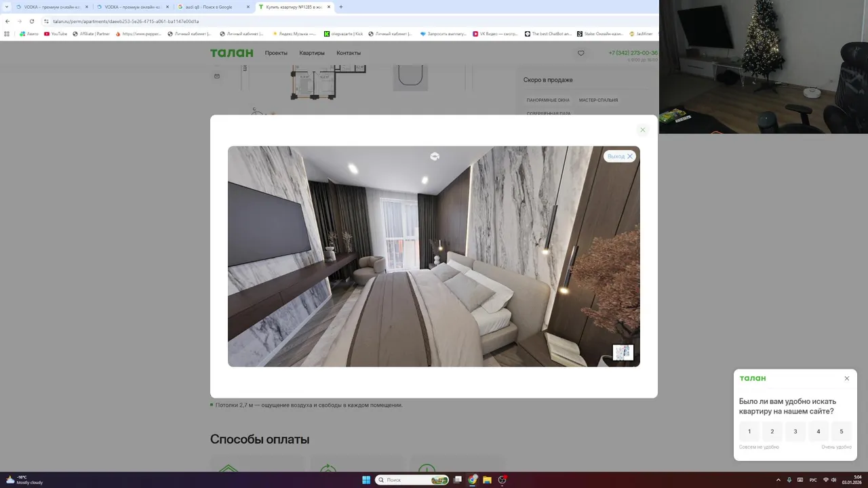This screenshot has width=868, height=488.
Task: Select the ПАНОРАМНЫЕ ОКНА tag
Action: click(548, 100)
